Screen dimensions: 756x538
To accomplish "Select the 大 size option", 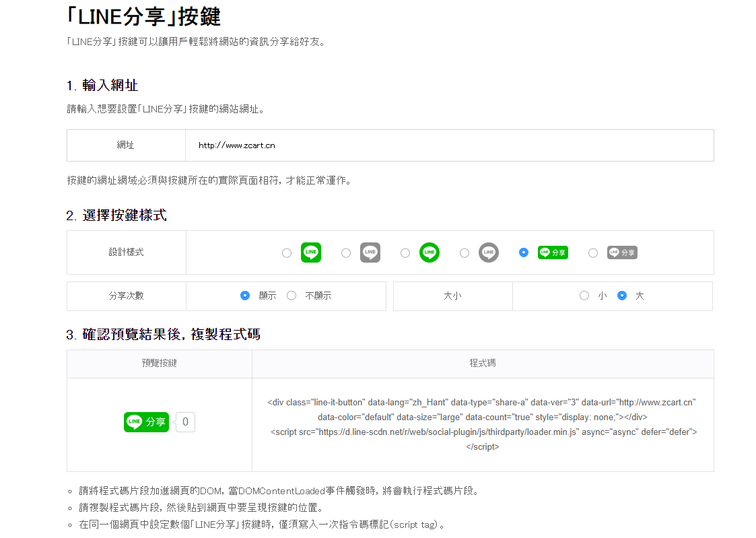I will [622, 295].
